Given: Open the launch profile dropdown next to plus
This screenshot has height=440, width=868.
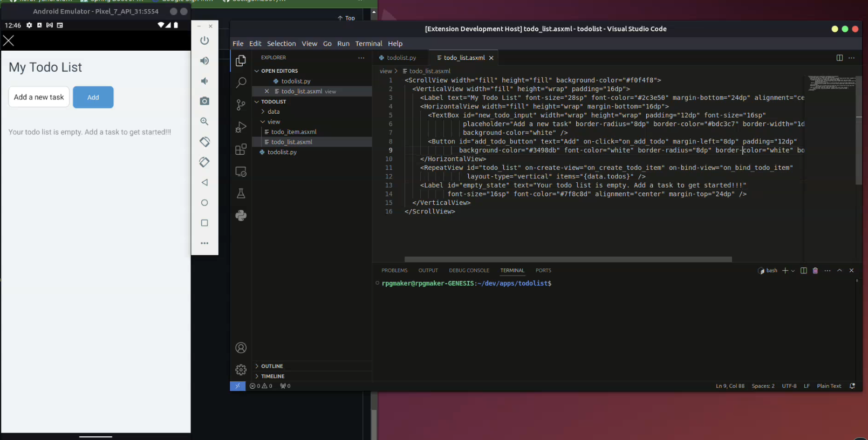Looking at the screenshot, I should coord(793,271).
